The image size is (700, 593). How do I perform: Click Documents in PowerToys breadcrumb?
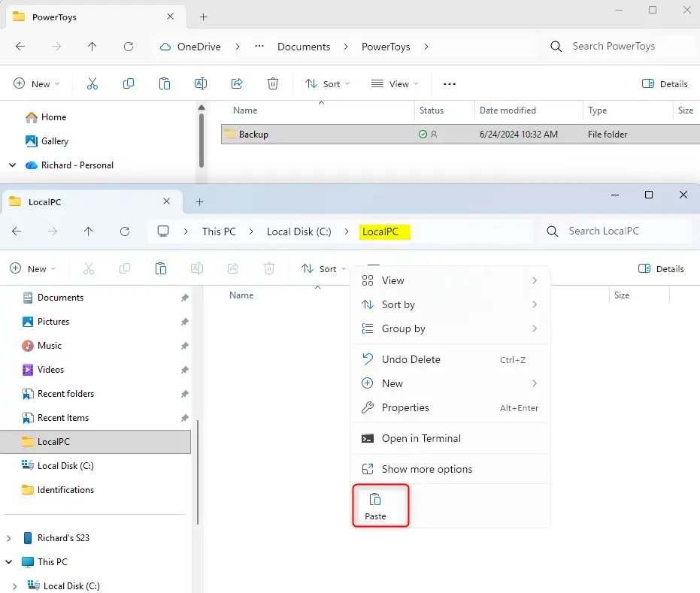pos(304,47)
